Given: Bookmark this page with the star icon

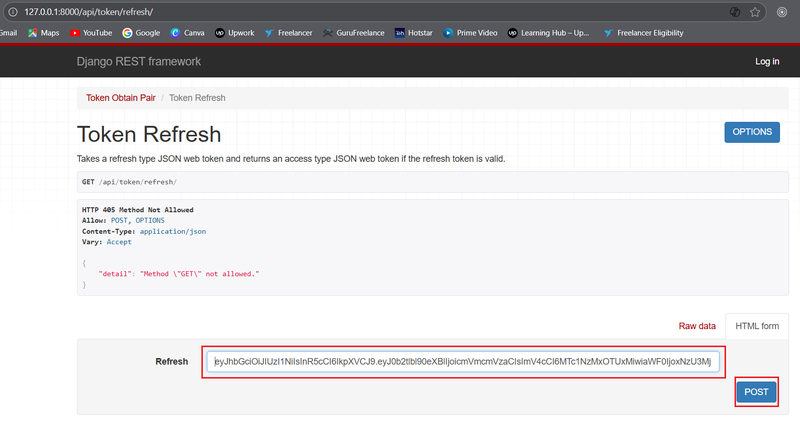Looking at the screenshot, I should (x=755, y=12).
